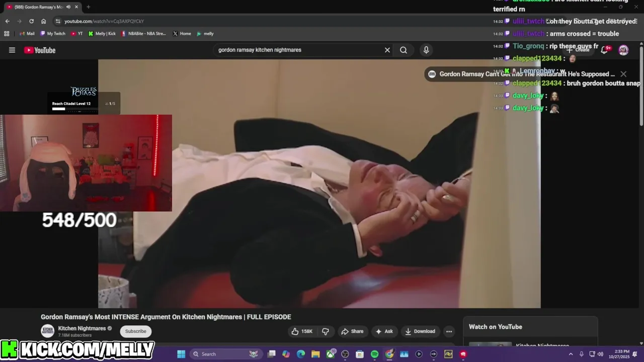
Task: Open the YouTube hamburger guide menu
Action: point(12,50)
